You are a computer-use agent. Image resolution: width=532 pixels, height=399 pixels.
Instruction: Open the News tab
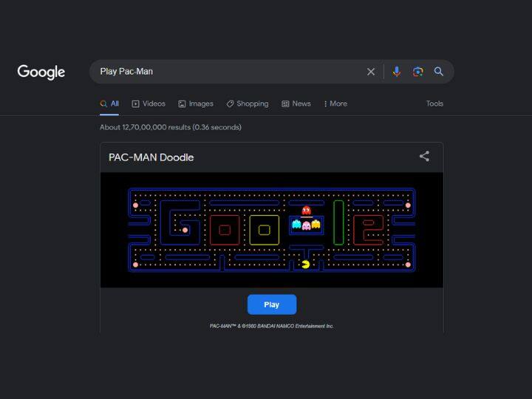[x=296, y=104]
